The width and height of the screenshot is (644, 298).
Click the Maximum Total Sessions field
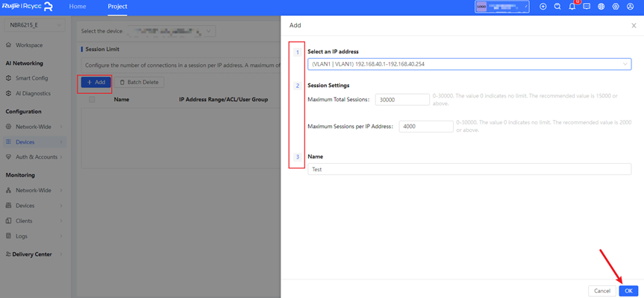point(401,99)
